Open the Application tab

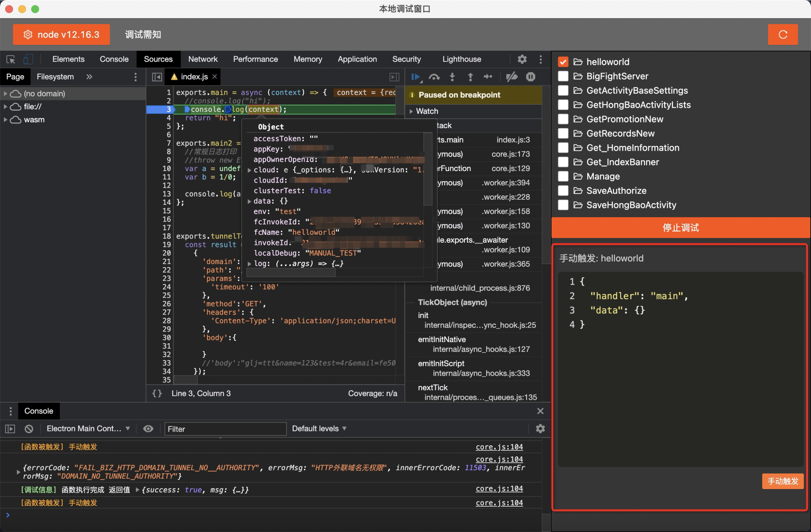(357, 59)
